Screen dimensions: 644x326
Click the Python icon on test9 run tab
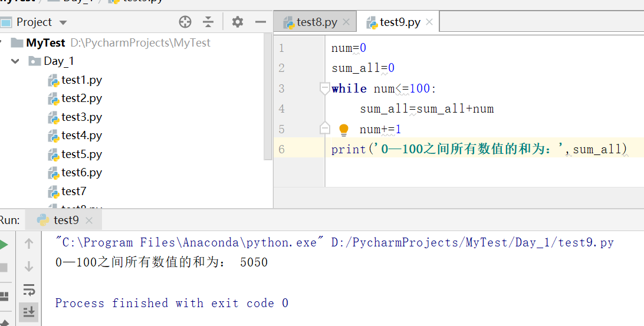click(x=43, y=220)
